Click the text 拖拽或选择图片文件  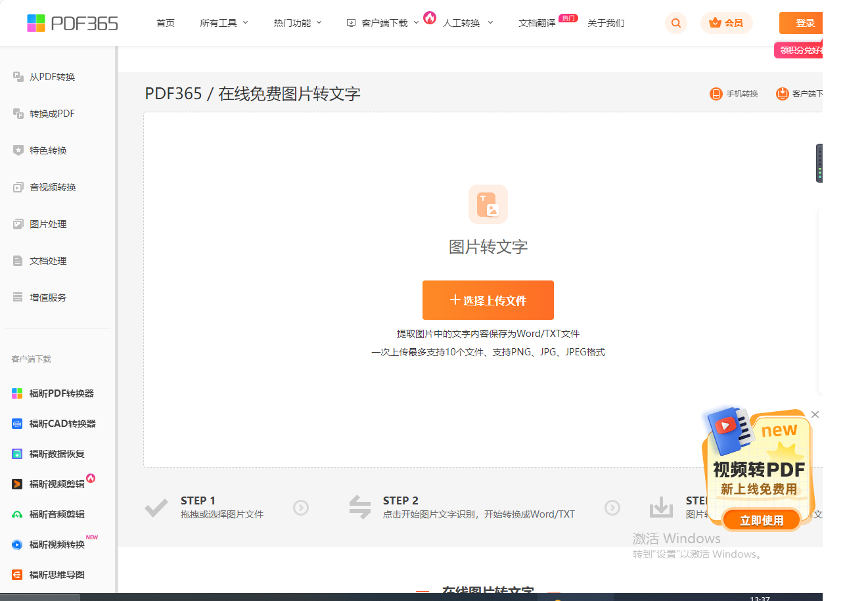tap(222, 514)
